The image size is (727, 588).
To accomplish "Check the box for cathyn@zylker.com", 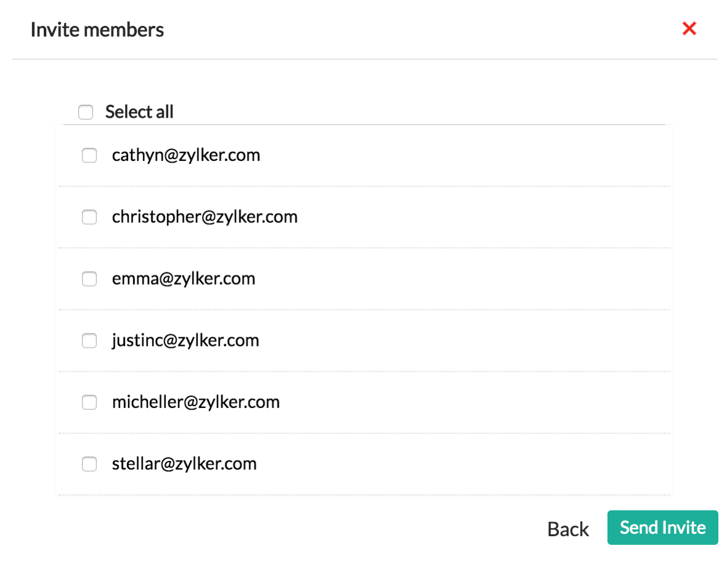I will (89, 155).
